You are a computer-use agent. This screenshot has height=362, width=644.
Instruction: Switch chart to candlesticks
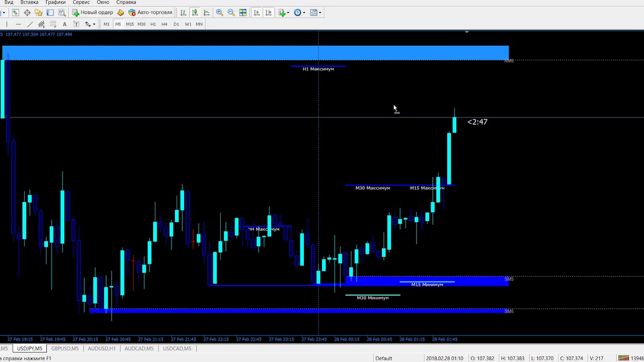pyautogui.click(x=195, y=13)
